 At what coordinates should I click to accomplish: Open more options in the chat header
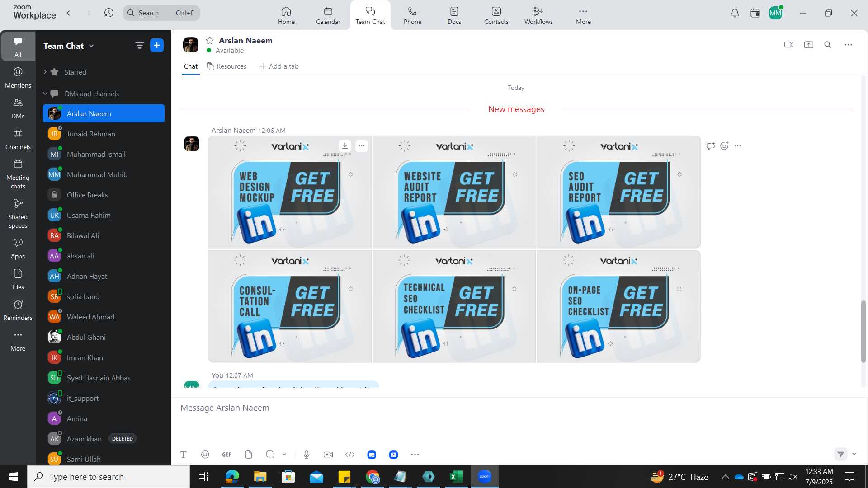pyautogui.click(x=849, y=45)
